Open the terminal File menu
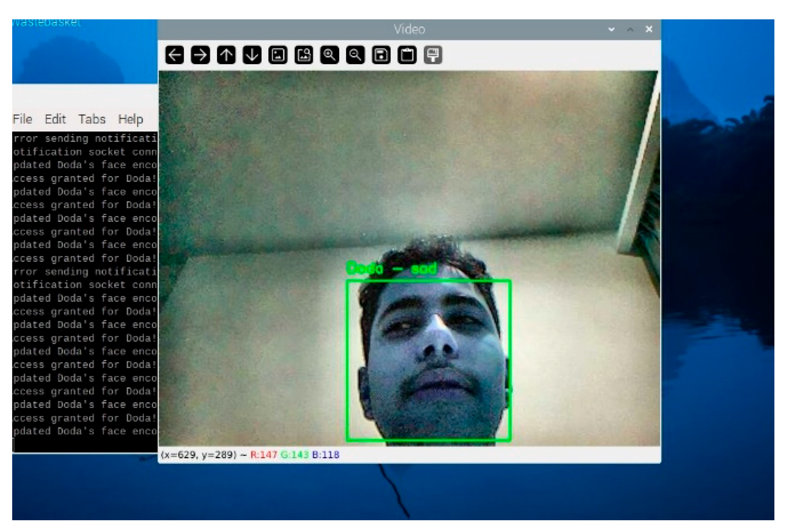The width and height of the screenshot is (787, 532). [22, 119]
